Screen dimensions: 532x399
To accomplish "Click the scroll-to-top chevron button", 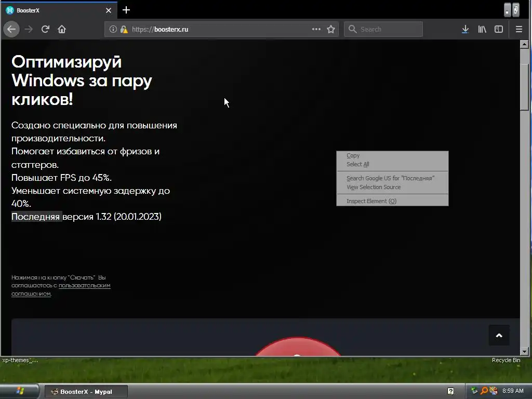I will pyautogui.click(x=499, y=336).
